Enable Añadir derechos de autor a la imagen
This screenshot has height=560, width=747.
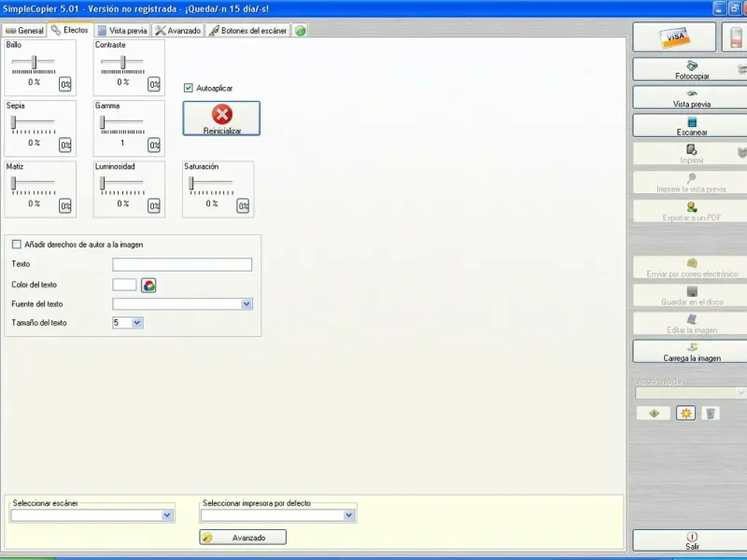point(17,245)
